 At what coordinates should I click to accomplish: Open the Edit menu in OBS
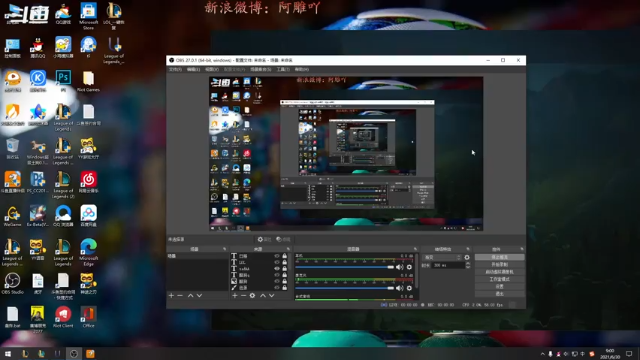193,69
